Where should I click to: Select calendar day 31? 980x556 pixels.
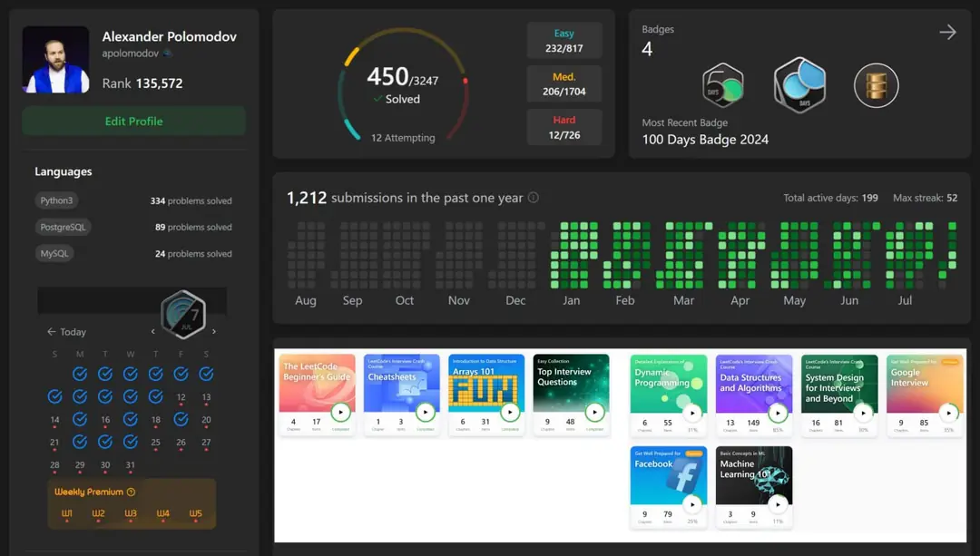coord(130,464)
